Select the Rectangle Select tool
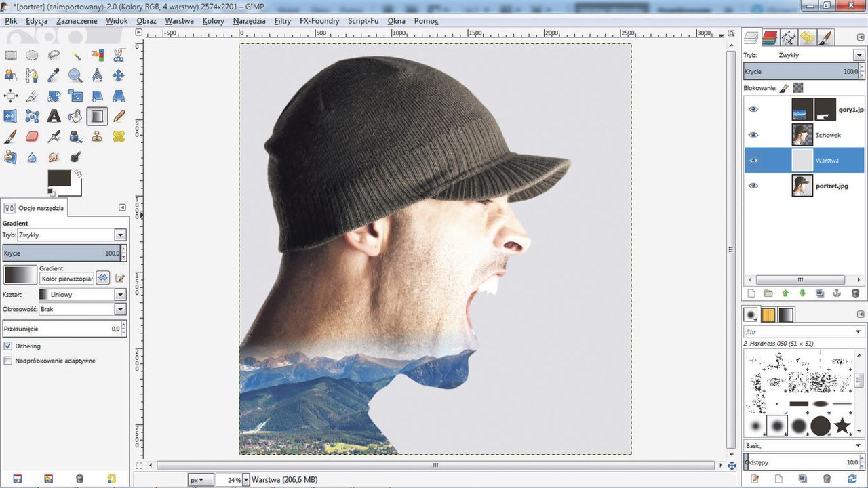The height and width of the screenshot is (488, 868). coord(11,55)
